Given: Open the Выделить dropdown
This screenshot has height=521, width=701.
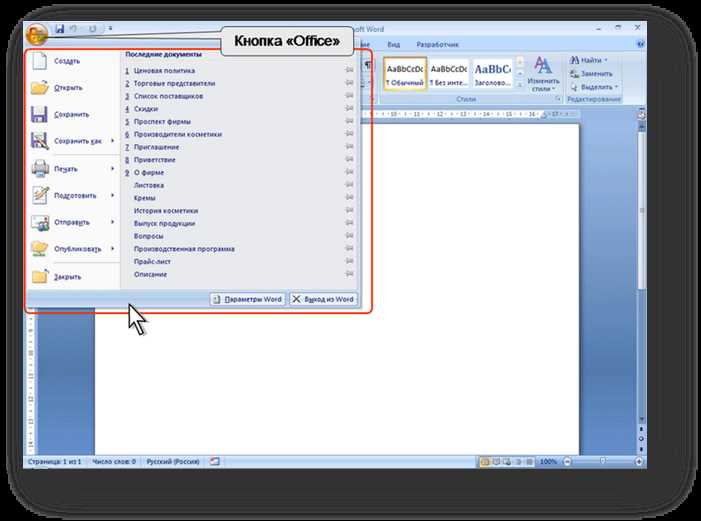Looking at the screenshot, I should (616, 87).
